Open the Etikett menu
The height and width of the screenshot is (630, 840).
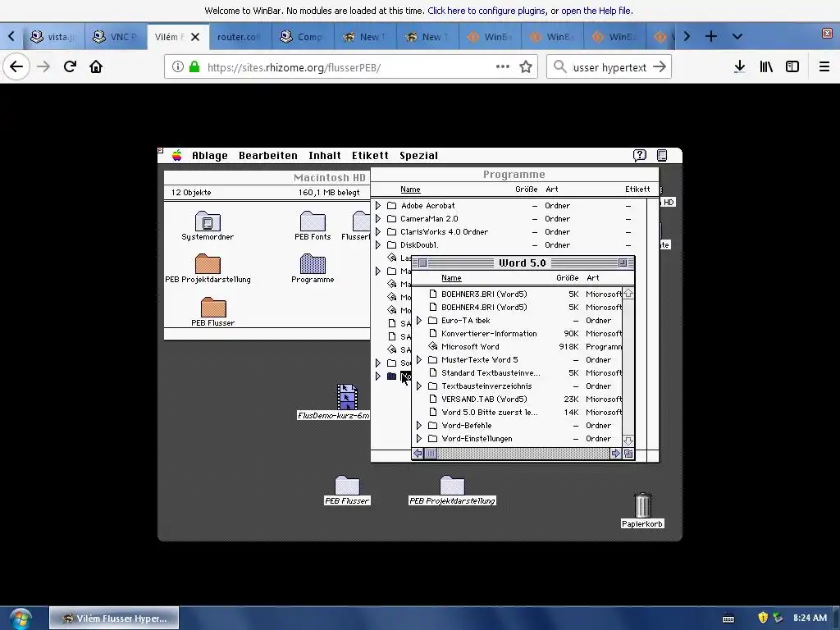370,155
